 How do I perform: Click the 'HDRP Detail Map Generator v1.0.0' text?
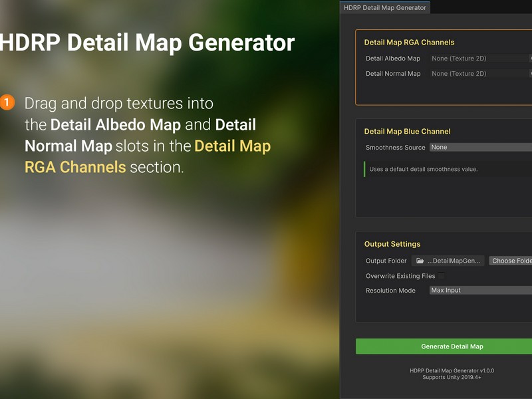452,370
